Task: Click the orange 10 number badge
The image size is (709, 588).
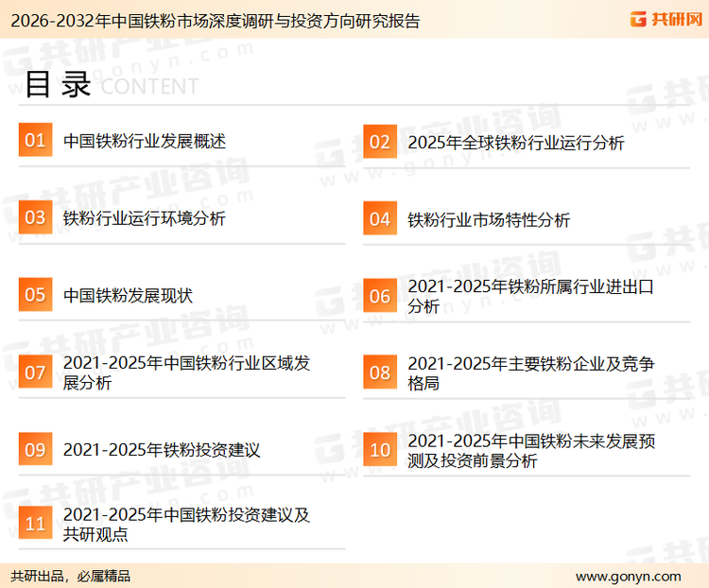Action: (380, 450)
